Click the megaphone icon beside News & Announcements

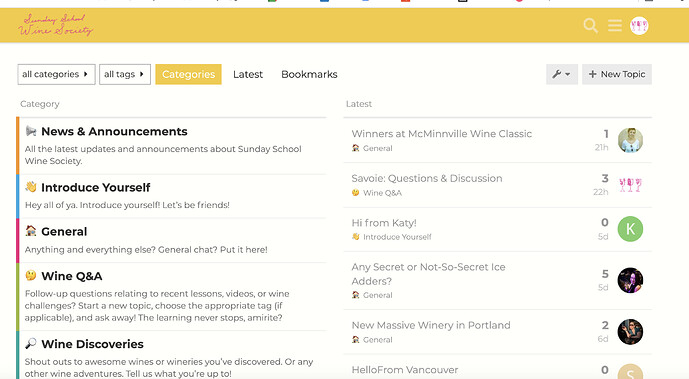pyautogui.click(x=31, y=131)
